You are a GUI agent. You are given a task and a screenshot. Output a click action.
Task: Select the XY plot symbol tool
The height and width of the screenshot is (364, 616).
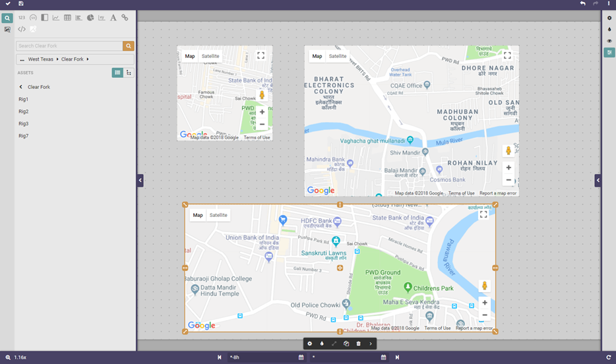tap(102, 18)
